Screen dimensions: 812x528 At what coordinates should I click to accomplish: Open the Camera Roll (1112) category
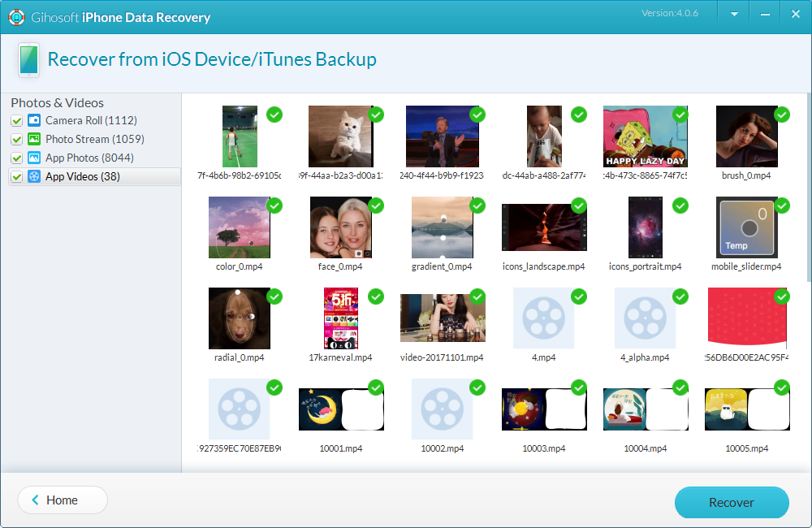coord(91,120)
